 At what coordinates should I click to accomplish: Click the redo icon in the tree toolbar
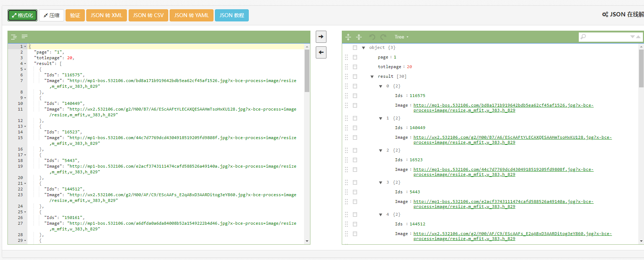tap(383, 37)
